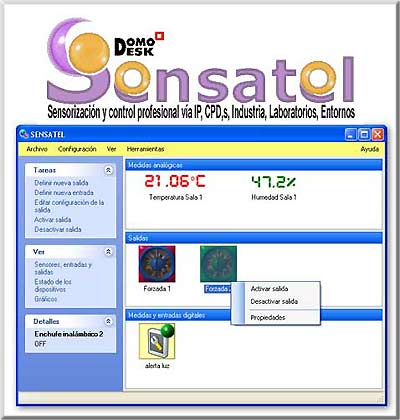Choose Activar salida in context menu
The image size is (400, 420).
click(269, 289)
